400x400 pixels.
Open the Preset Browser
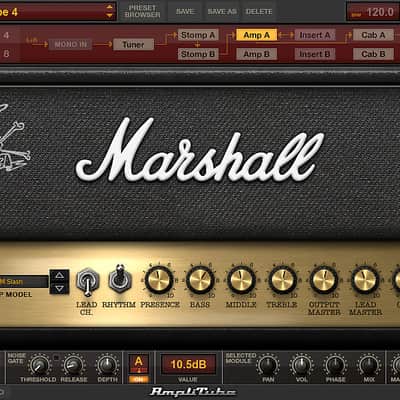(x=142, y=11)
